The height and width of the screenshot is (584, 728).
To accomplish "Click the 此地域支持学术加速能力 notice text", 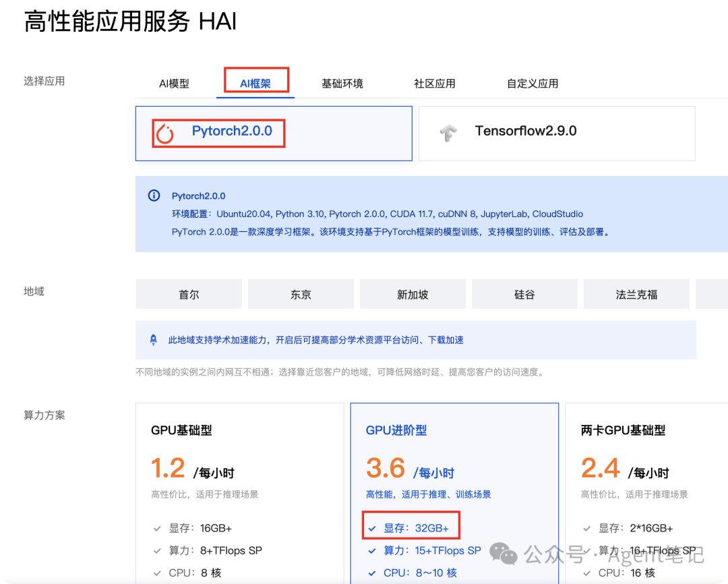I will pos(315,340).
